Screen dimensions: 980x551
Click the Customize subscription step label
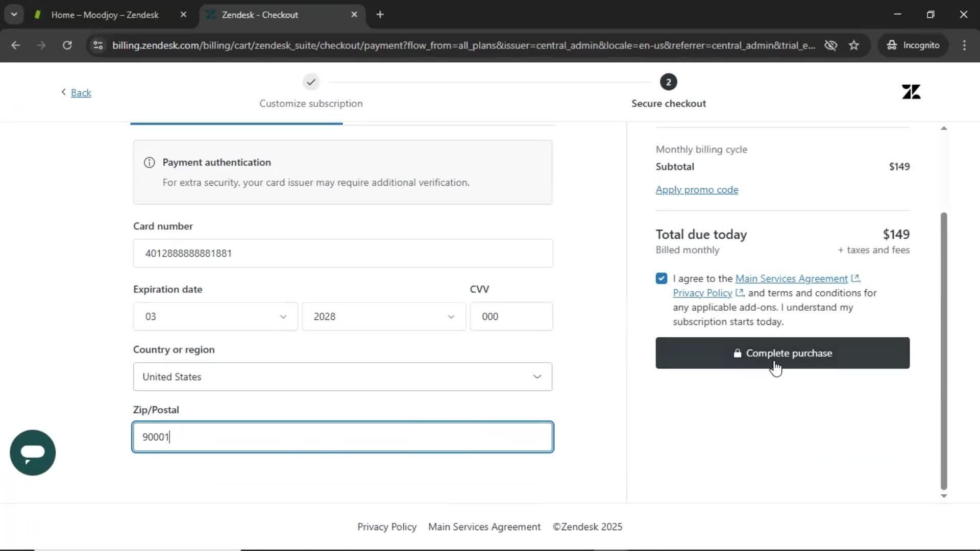311,104
